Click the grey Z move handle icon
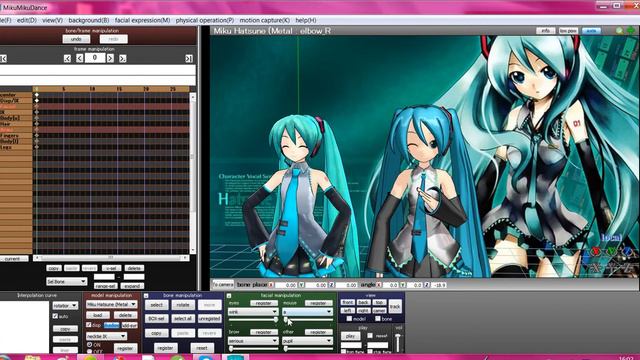The image size is (640, 360). pos(627,268)
